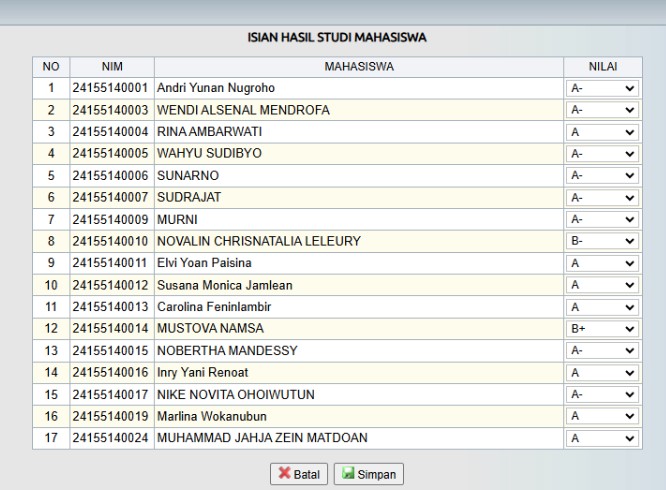666x490 pixels.
Task: Click the NILAI column header
Action: pos(604,66)
